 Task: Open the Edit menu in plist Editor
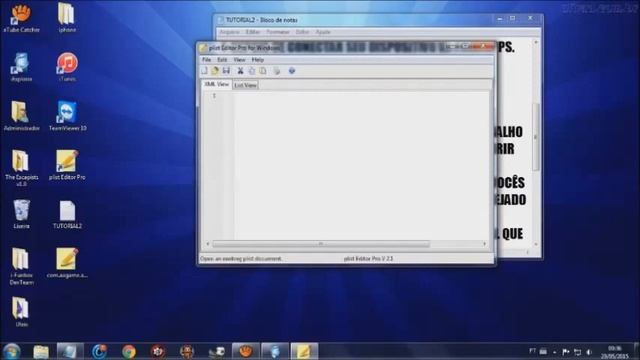[222, 60]
